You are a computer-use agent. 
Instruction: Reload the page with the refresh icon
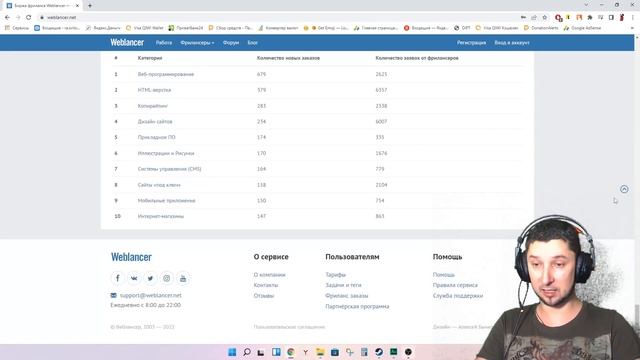coord(29,18)
